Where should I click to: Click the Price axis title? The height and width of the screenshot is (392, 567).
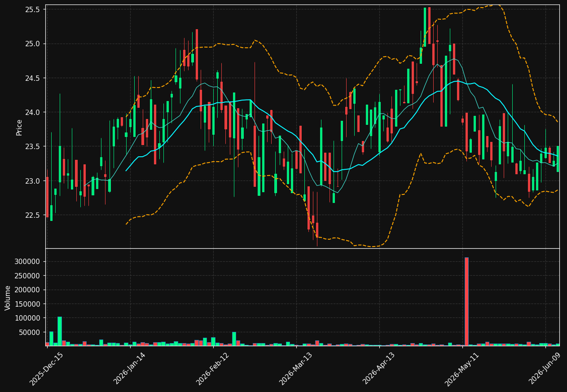coord(19,128)
